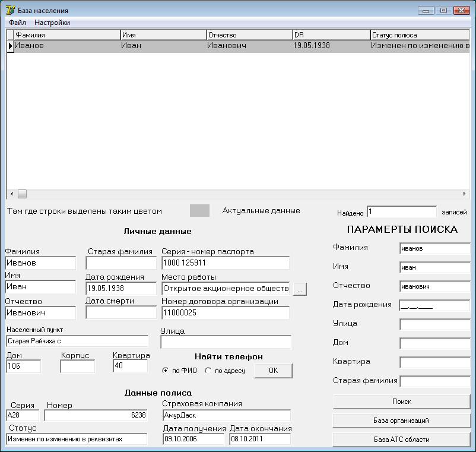This screenshot has height=452, width=476.
Task: Click the Поиск button
Action: (401, 402)
